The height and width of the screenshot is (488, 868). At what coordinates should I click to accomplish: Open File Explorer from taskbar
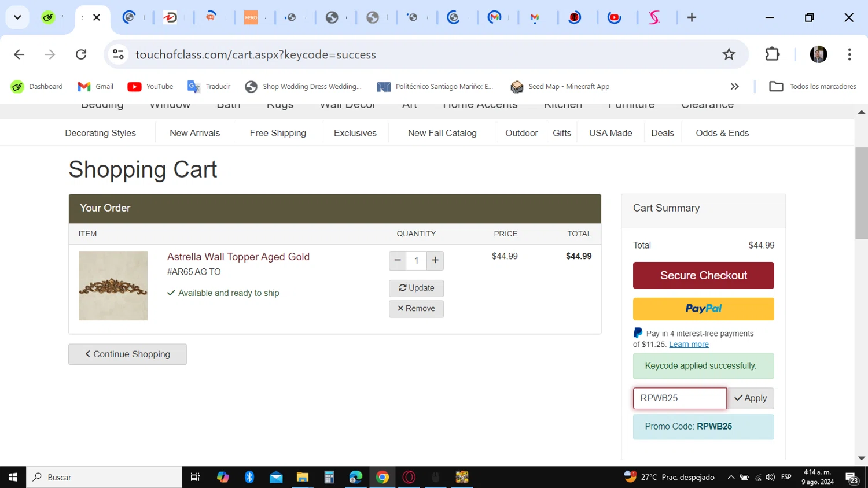[x=303, y=477]
